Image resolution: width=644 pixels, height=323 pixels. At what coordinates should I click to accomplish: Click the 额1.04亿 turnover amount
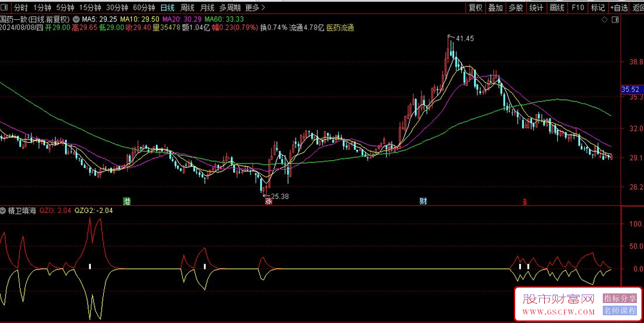(x=196, y=28)
